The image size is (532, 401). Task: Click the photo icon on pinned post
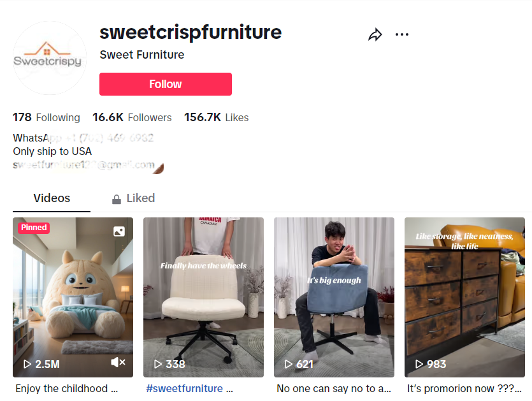[119, 231]
